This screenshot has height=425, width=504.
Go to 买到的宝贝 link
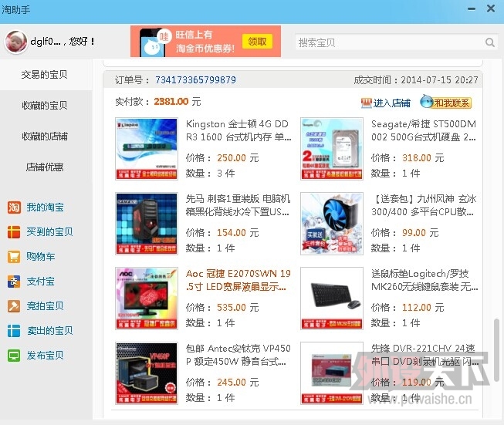click(49, 232)
